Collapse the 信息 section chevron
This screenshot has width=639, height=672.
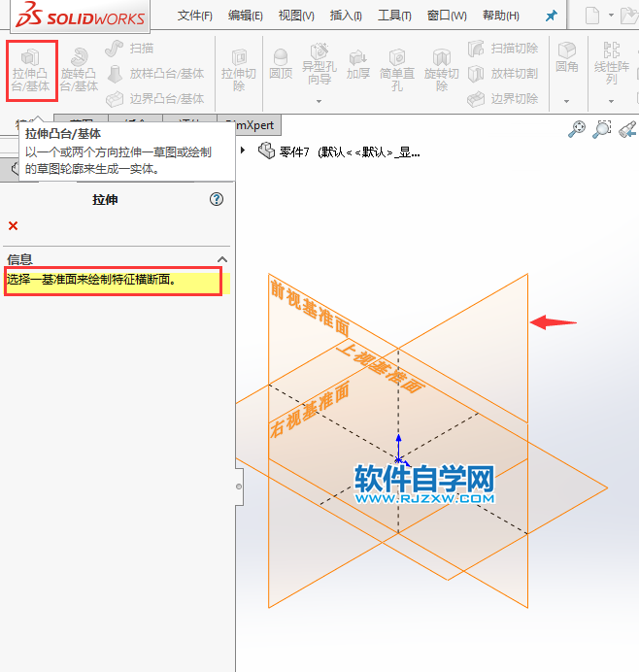[x=222, y=259]
